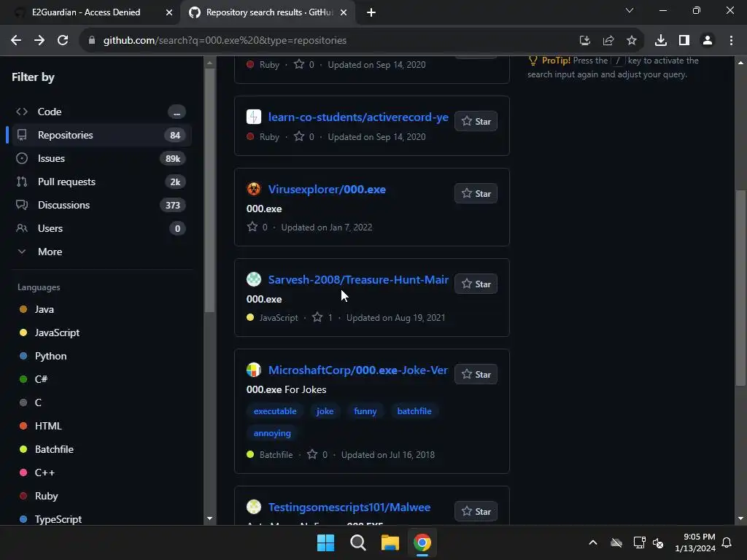Viewport: 747px width, 560px height.
Task: Open Windows taskbar search
Action: click(357, 542)
